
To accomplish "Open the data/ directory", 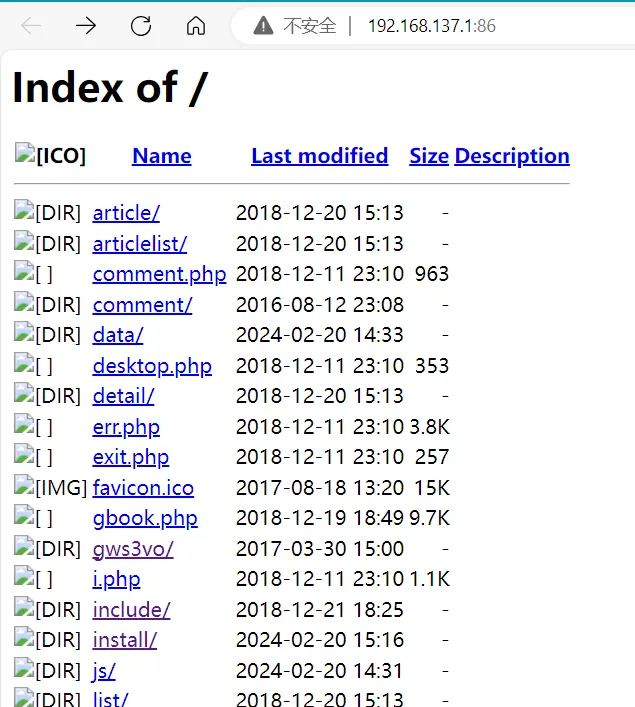I will pos(117,335).
